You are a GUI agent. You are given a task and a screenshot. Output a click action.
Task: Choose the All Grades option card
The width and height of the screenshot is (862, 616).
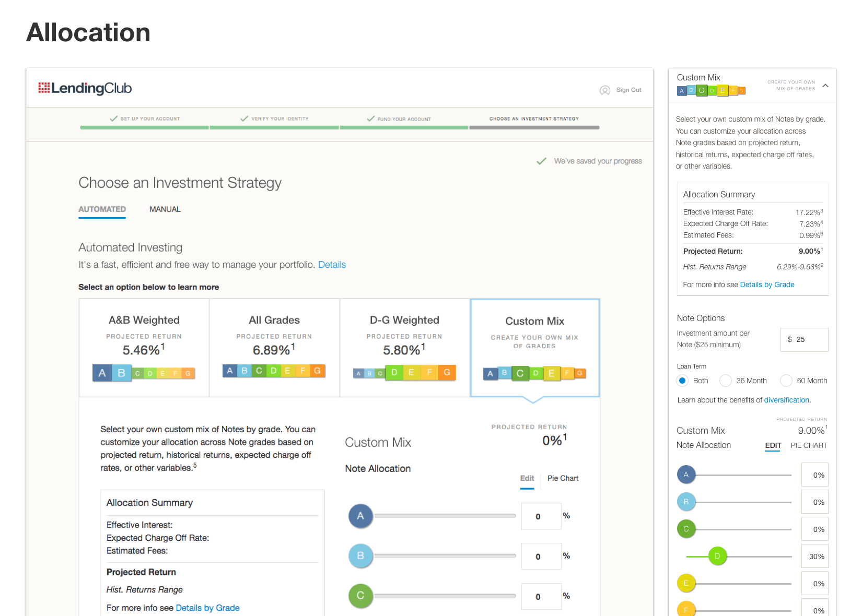click(274, 348)
